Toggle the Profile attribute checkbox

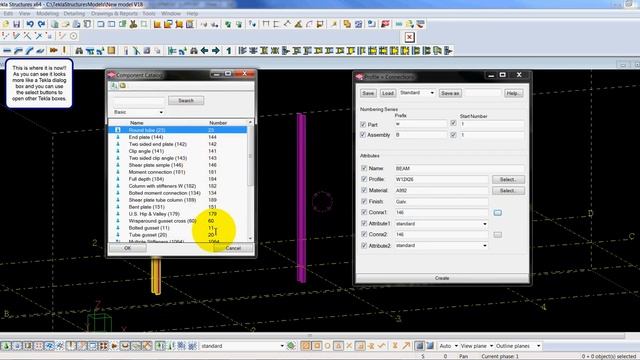click(x=364, y=179)
